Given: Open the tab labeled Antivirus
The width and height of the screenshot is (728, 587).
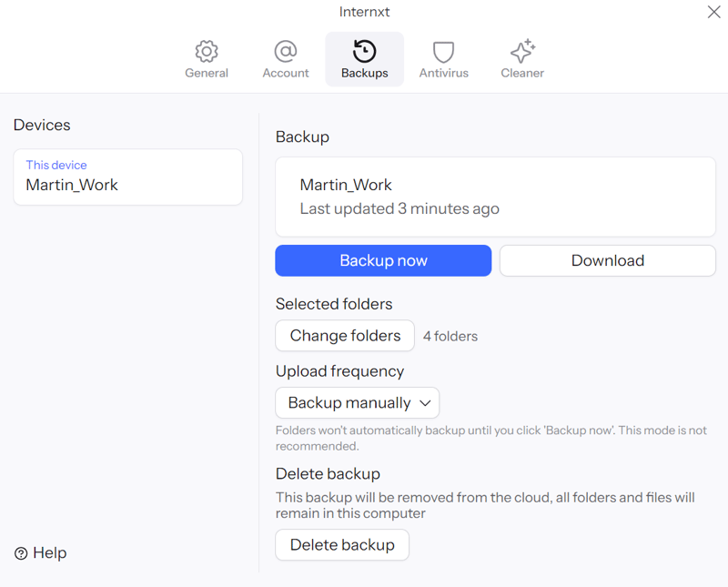Looking at the screenshot, I should point(443,73).
